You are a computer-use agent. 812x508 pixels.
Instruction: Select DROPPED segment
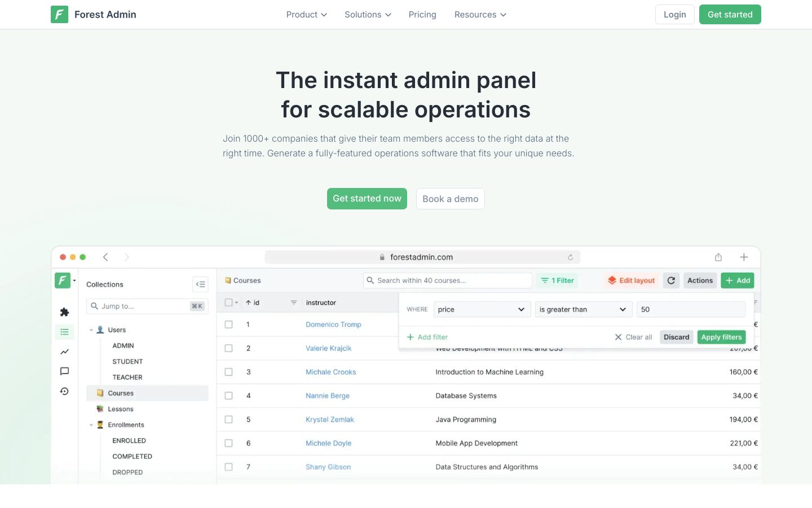[x=127, y=472]
